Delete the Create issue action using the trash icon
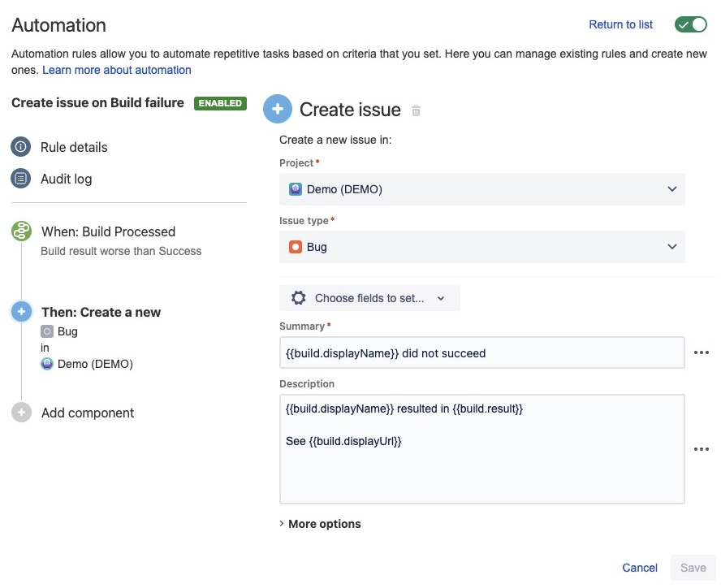Viewport: 721px width, 588px height. [x=415, y=110]
